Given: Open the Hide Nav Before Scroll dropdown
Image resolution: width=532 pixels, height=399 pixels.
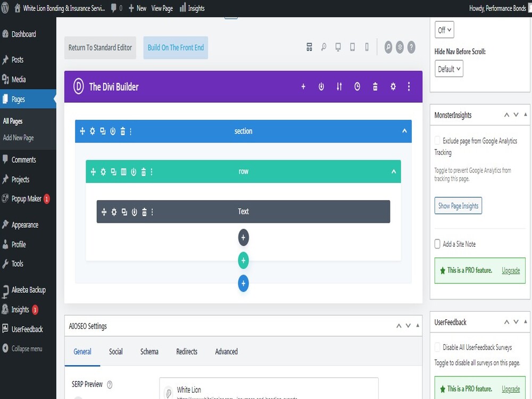Looking at the screenshot, I should 448,68.
